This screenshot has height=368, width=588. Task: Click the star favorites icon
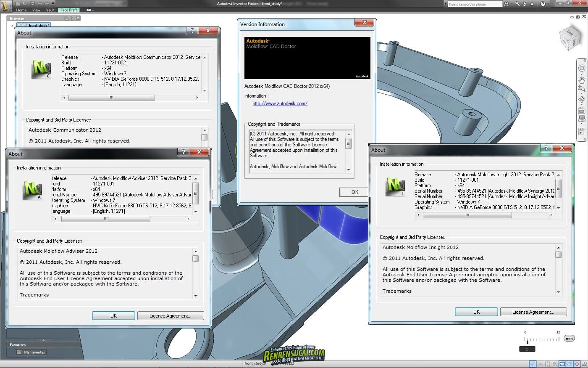pos(532,4)
